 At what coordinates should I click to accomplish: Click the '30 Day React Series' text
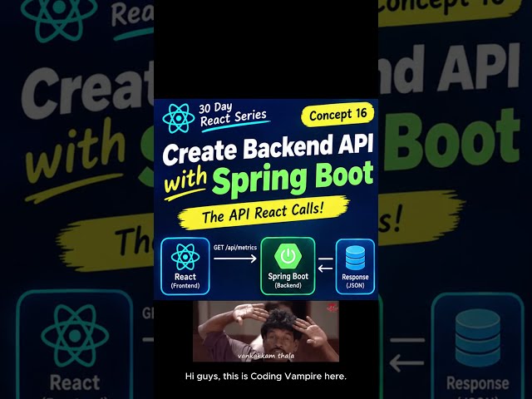234,115
